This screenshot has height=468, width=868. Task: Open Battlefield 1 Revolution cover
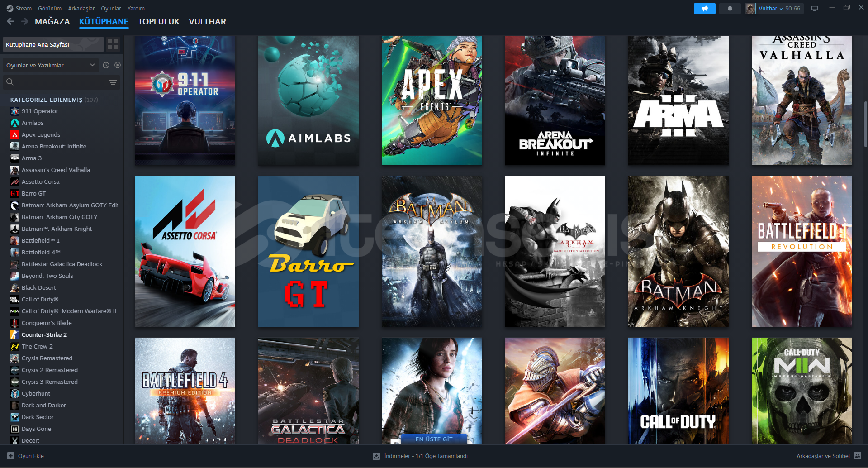click(x=802, y=251)
